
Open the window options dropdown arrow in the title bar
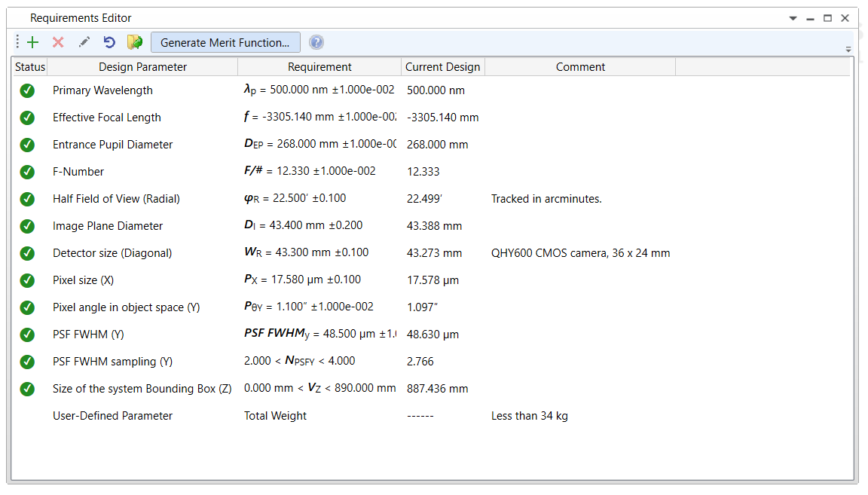click(793, 18)
